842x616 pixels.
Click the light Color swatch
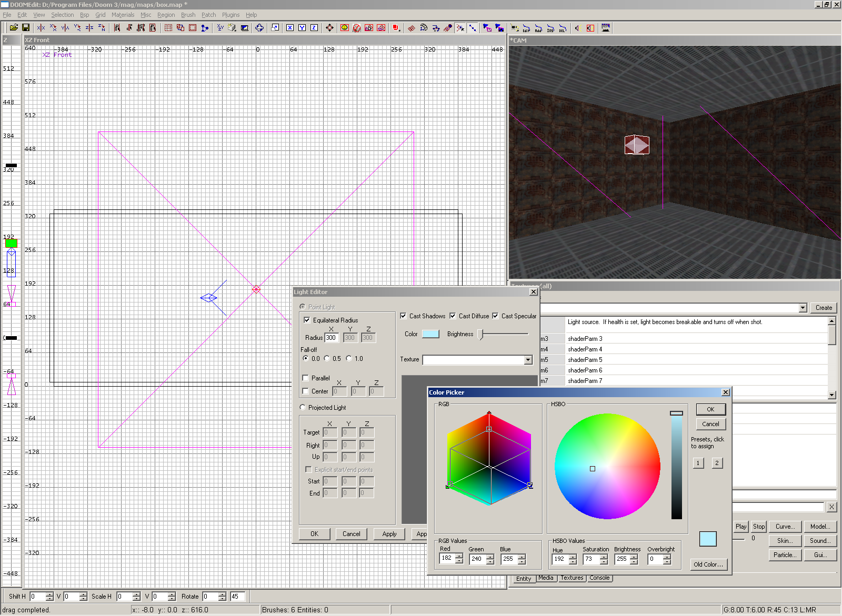(430, 334)
